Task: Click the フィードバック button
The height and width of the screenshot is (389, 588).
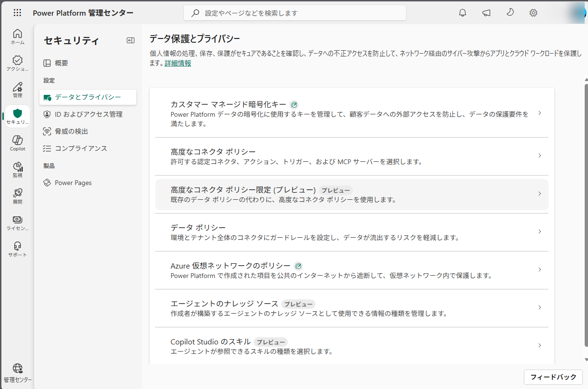Action: click(553, 377)
